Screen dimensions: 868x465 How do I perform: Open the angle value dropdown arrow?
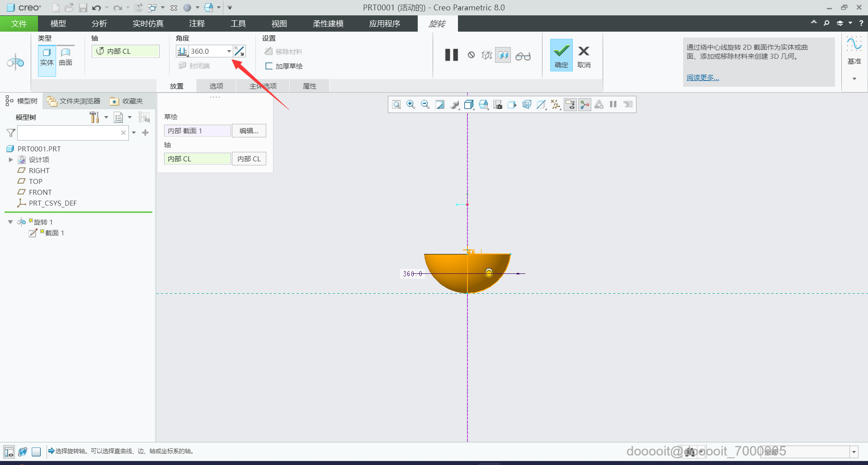pyautogui.click(x=229, y=51)
